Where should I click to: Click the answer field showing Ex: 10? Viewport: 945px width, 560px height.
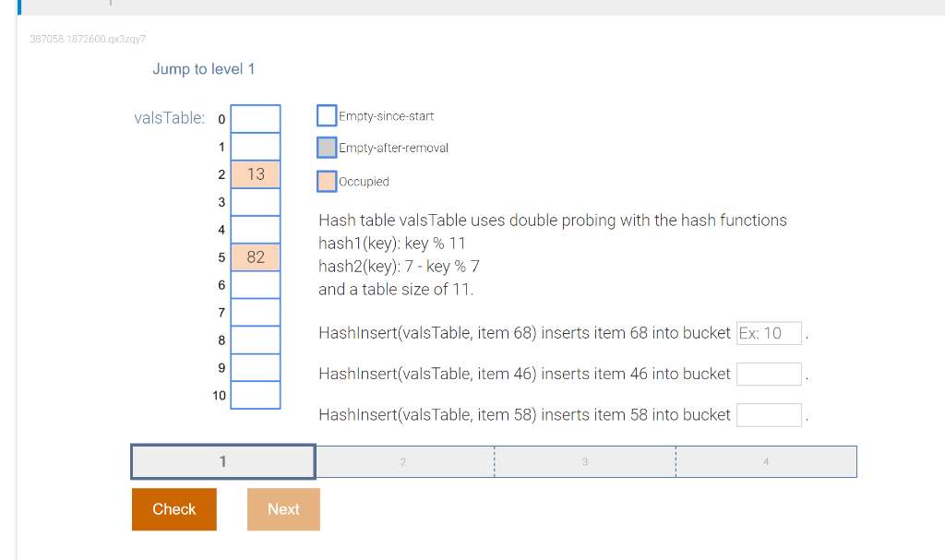(769, 333)
